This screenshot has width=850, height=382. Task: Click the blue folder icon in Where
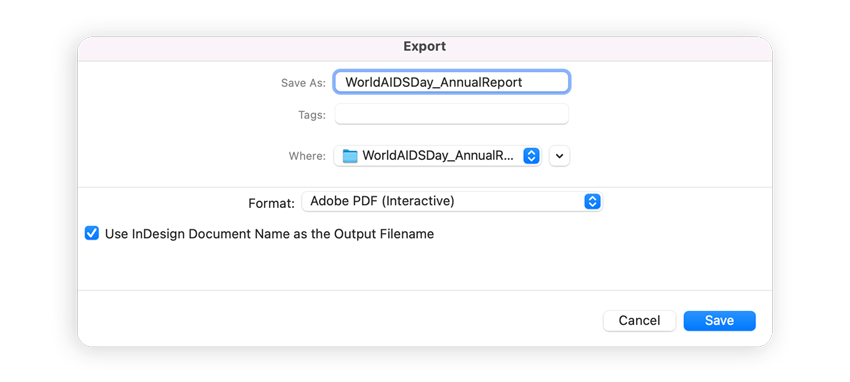[x=350, y=156]
